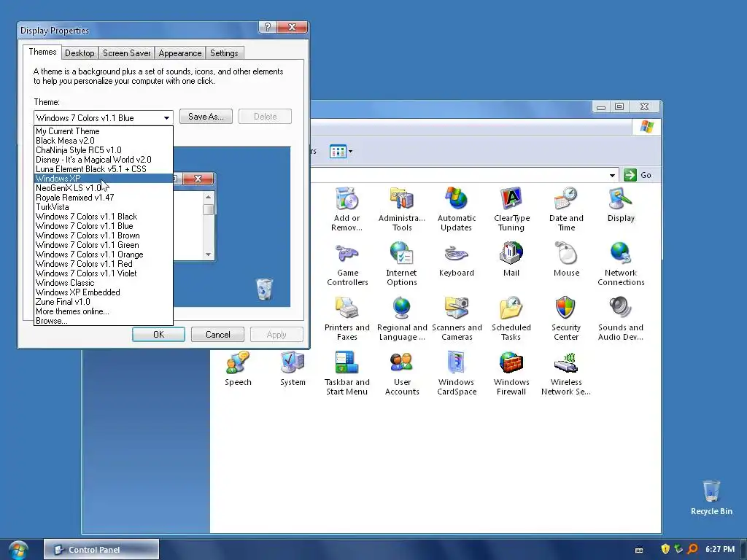The image size is (747, 560).
Task: Open Internet Options icon
Action: 402,264
